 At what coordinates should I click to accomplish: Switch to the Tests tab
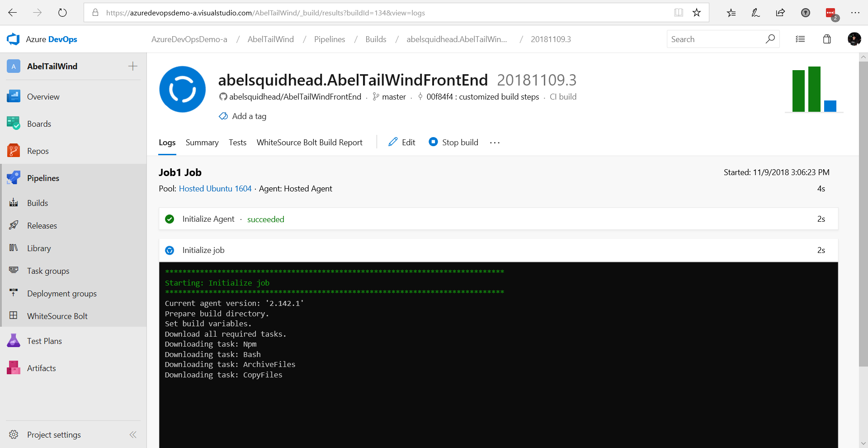pos(237,143)
